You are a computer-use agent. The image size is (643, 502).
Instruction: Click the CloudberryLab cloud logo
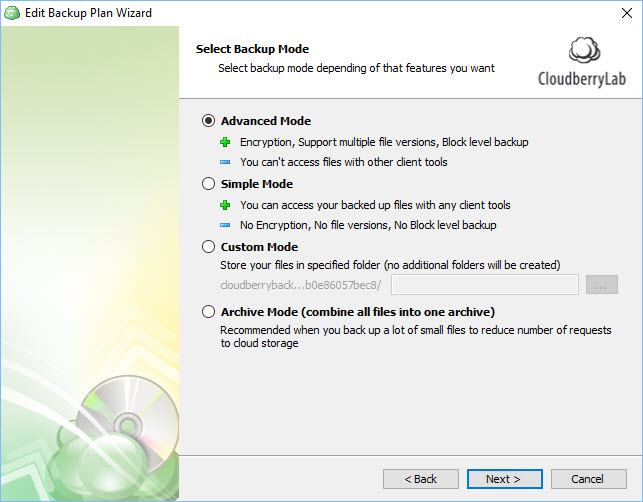coord(584,50)
